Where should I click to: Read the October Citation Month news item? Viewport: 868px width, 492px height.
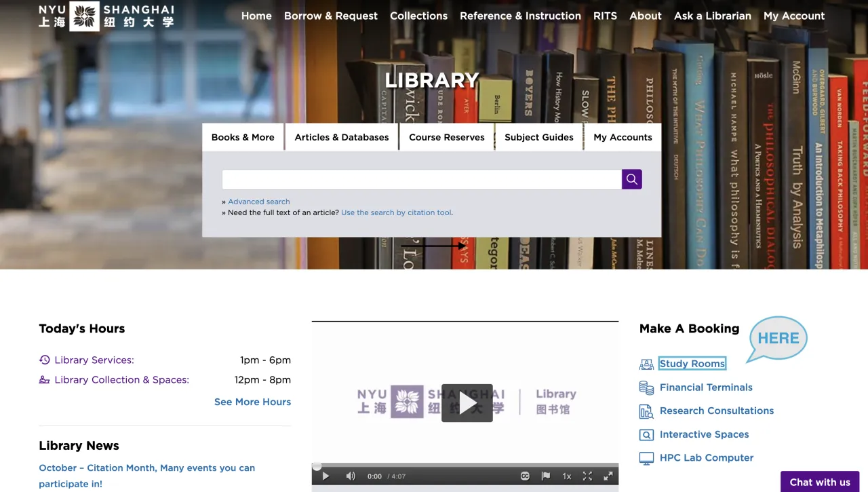point(147,476)
